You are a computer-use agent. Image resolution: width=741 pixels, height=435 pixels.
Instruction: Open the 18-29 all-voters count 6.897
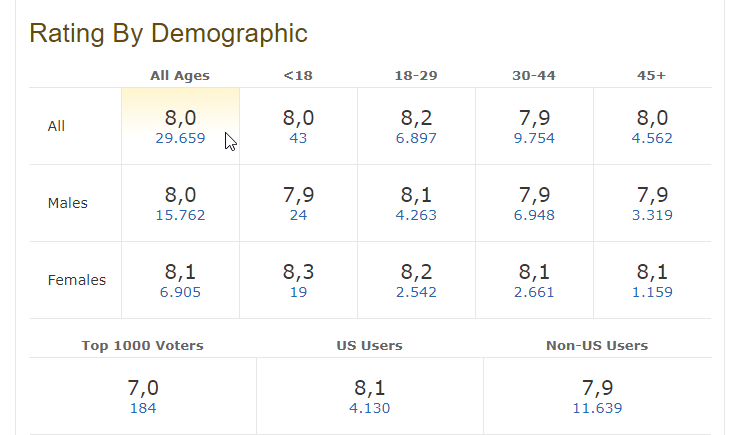pos(416,138)
